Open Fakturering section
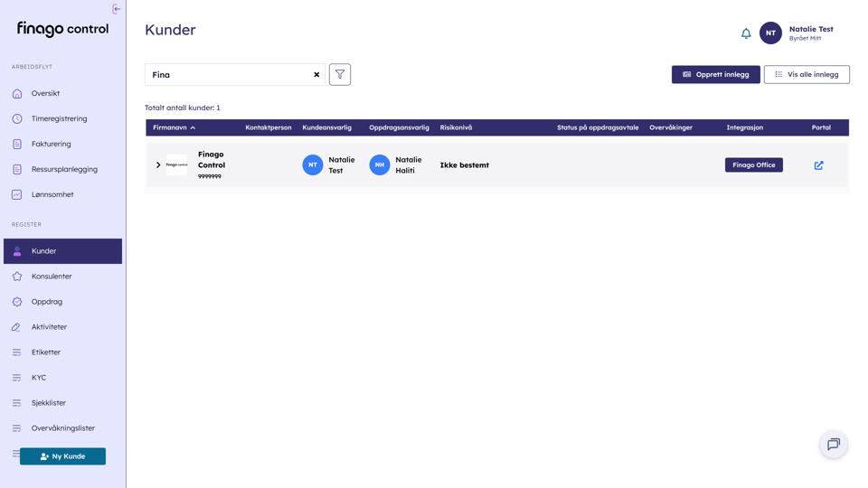The height and width of the screenshot is (488, 868). (51, 145)
